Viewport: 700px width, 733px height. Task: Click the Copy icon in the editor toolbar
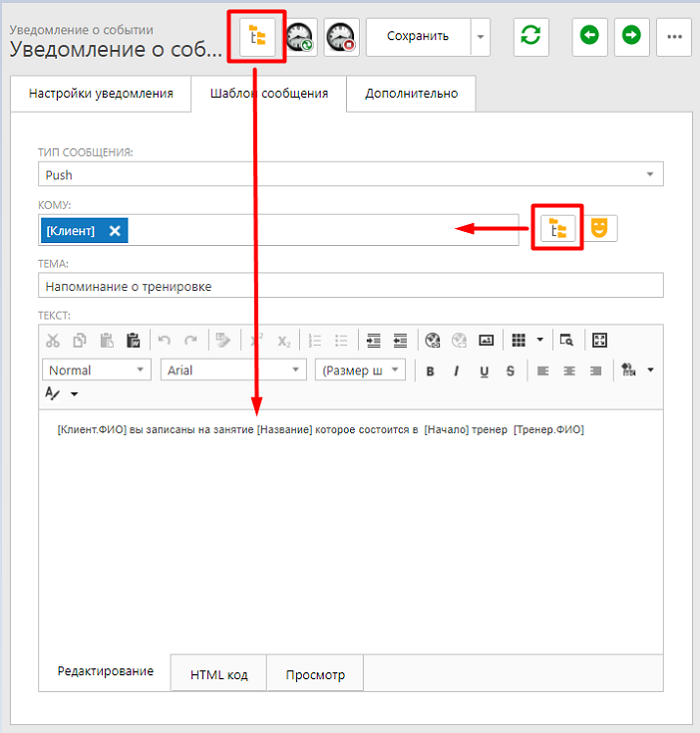[x=80, y=340]
